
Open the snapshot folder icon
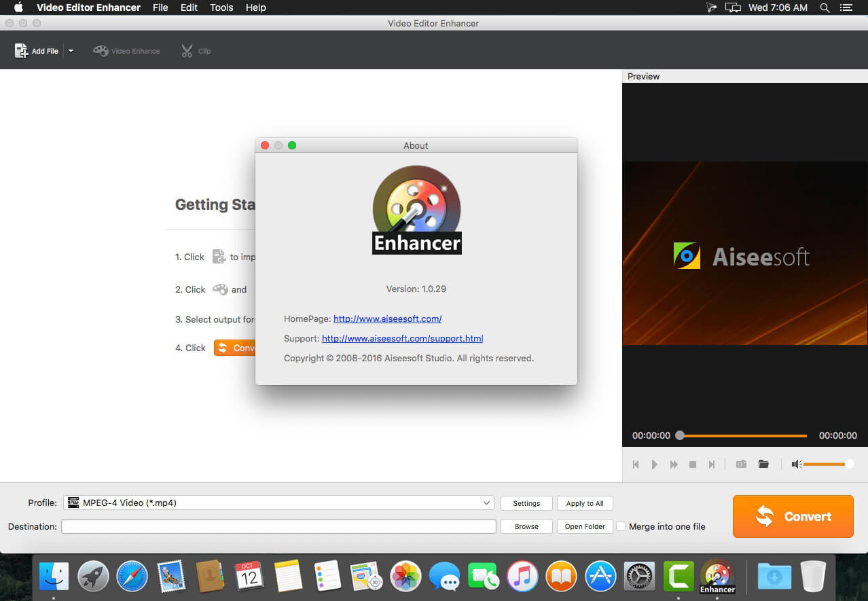[x=763, y=465]
